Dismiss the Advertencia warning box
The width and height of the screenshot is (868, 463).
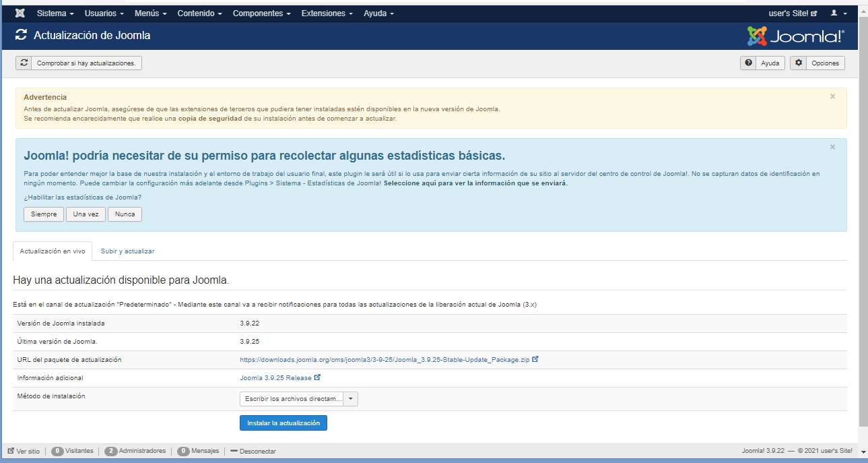(x=832, y=96)
